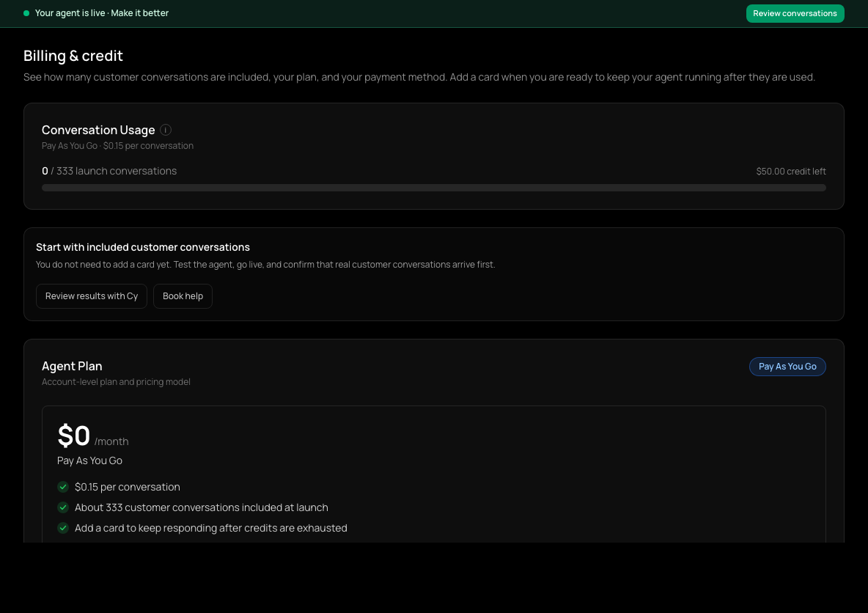
Task: Click Start with included customer conversations heading
Action: (x=143, y=247)
